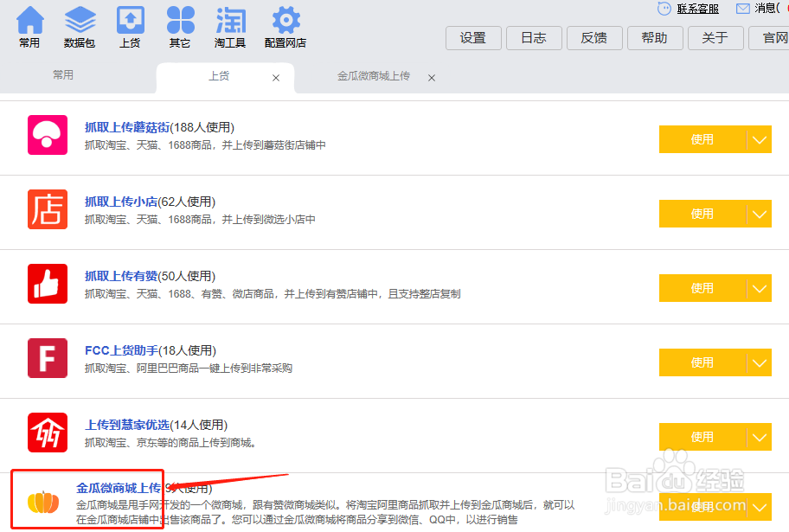
Task: Click the pink mushroom 蘑菇街 app icon
Action: point(48,135)
